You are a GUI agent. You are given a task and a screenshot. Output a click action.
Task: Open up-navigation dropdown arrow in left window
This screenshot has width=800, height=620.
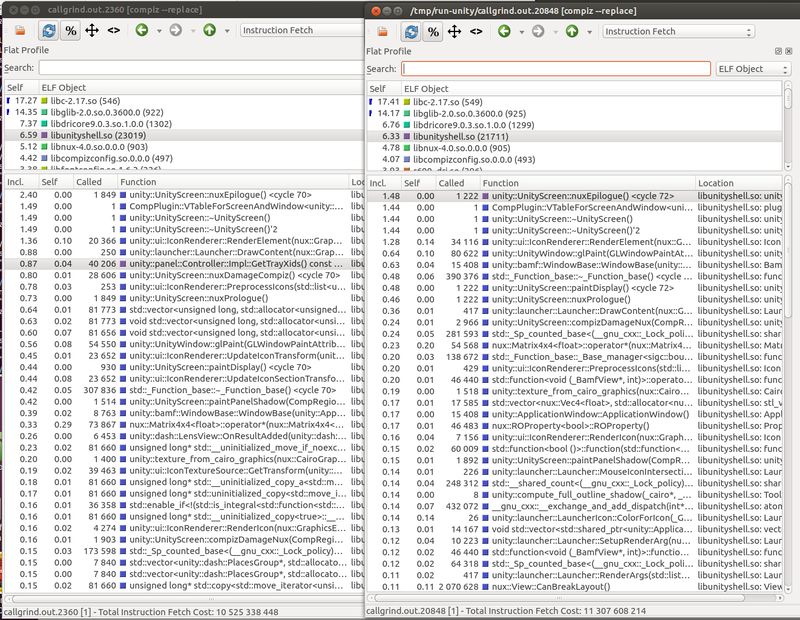pyautogui.click(x=227, y=31)
